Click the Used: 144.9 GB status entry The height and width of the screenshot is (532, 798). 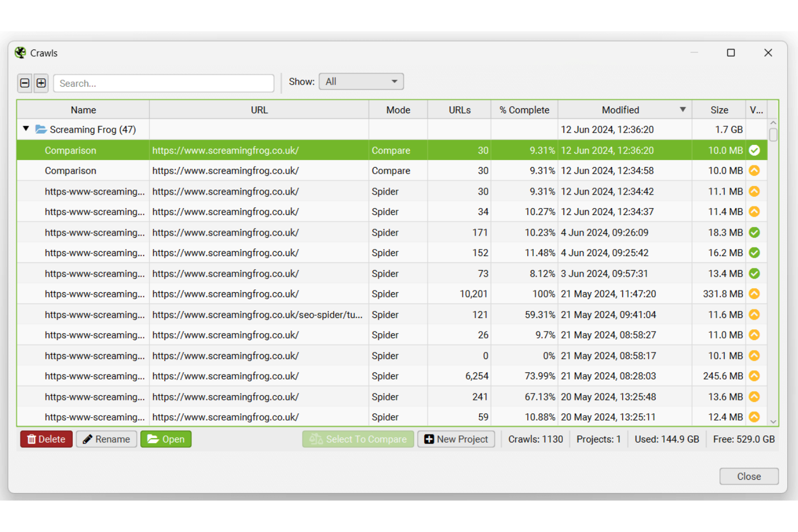pyautogui.click(x=667, y=439)
